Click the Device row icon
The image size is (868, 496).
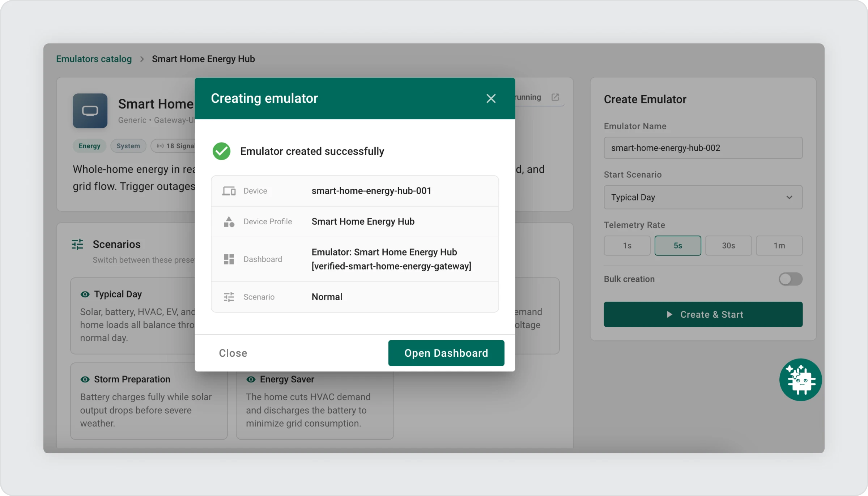tap(229, 191)
